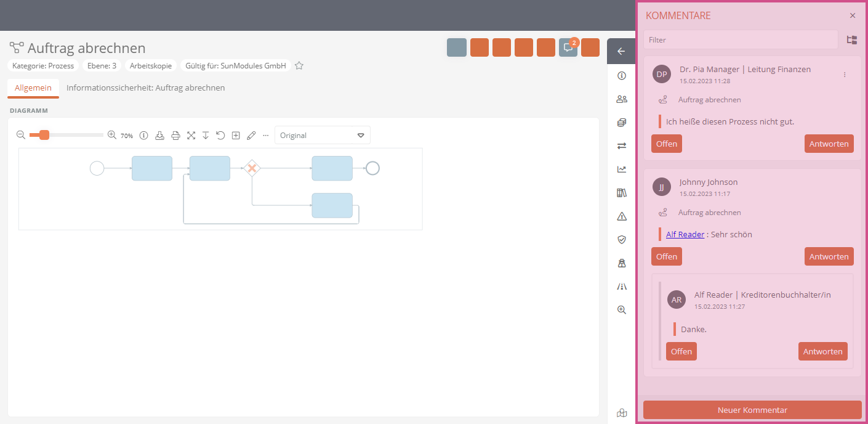Click the fullscreen expand arrows icon
868x424 pixels.
(x=191, y=135)
